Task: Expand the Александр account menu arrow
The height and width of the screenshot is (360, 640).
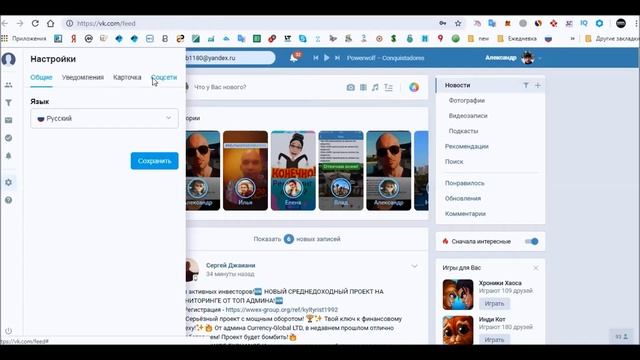Action: pyautogui.click(x=540, y=58)
